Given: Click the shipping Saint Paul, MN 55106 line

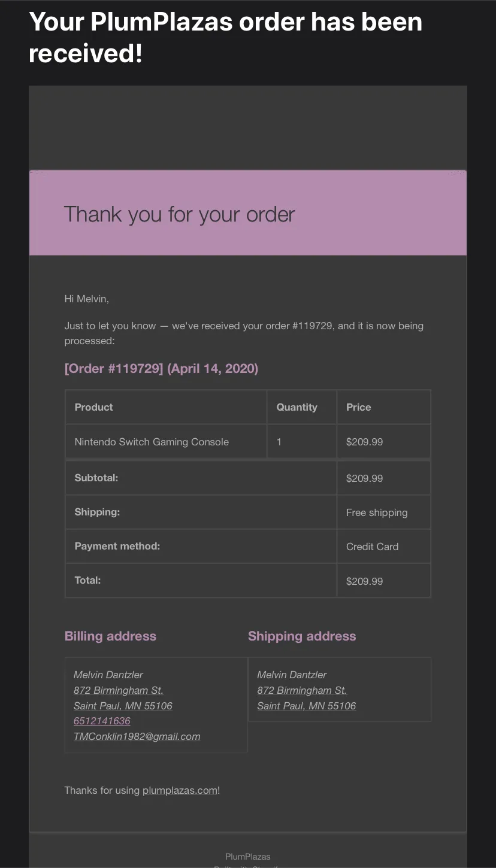Looking at the screenshot, I should pos(307,706).
